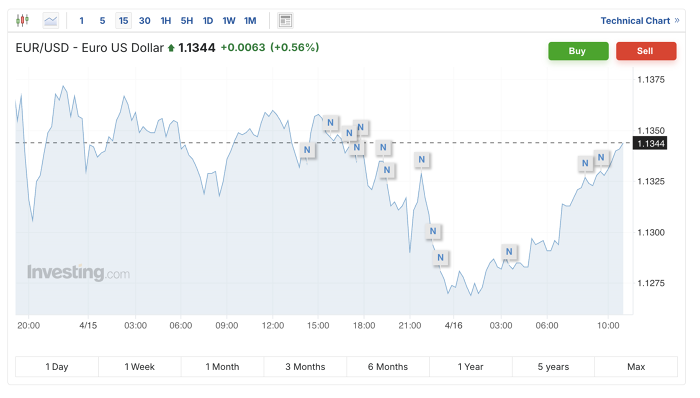Switch interval to 1H
Viewport: 700px width, 398px height.
(x=166, y=21)
